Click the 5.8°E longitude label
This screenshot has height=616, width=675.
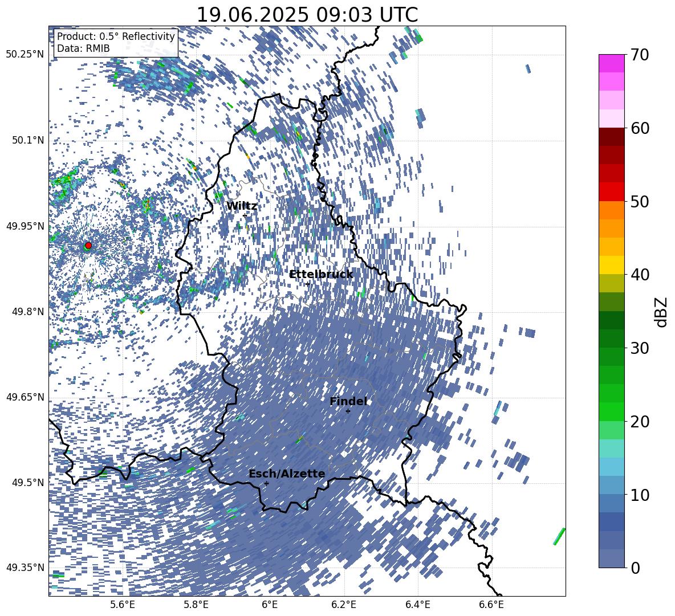click(x=196, y=605)
